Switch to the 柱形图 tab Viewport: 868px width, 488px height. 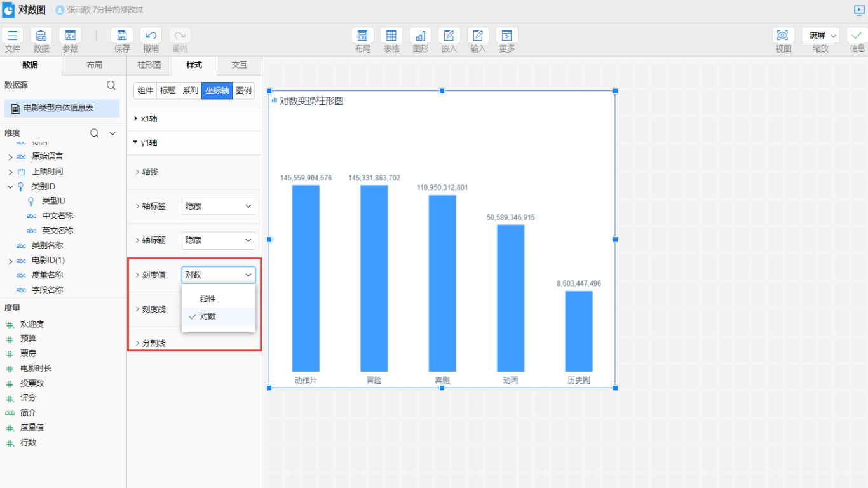(149, 65)
